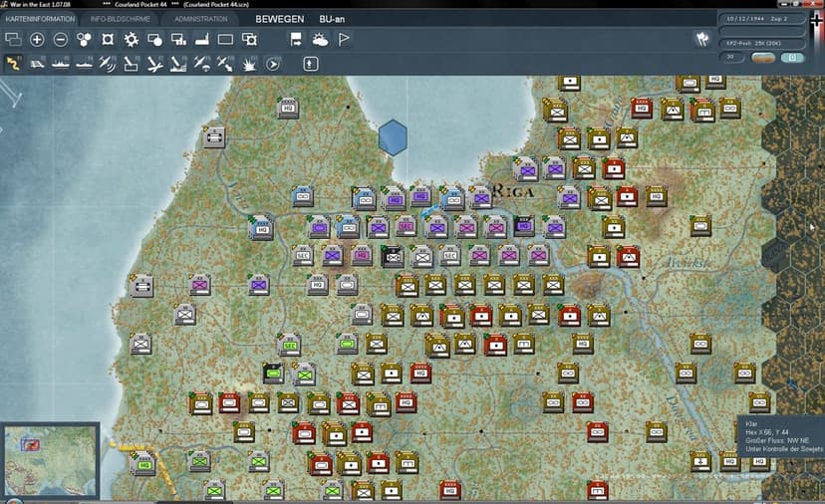The height and width of the screenshot is (504, 825).
Task: Select the black counter with green symbol
Action: [274, 373]
